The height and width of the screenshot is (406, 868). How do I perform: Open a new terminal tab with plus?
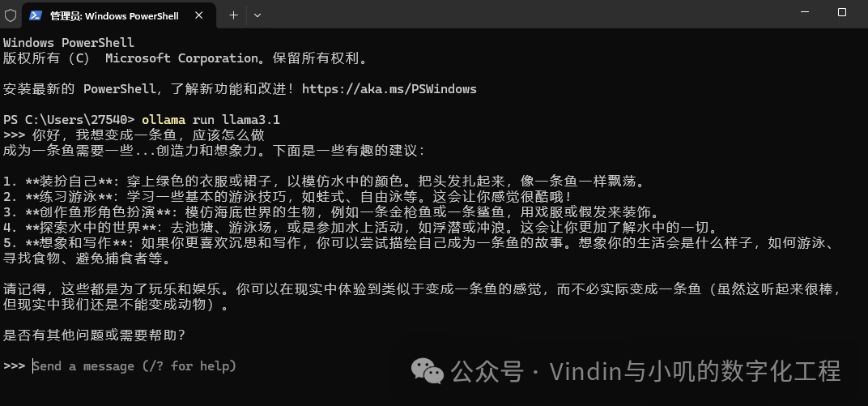234,15
